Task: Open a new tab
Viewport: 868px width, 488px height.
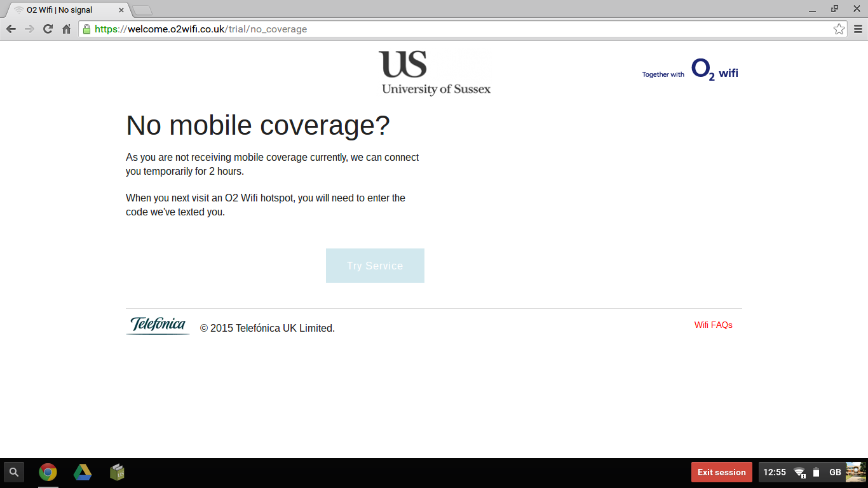Action: (x=142, y=10)
